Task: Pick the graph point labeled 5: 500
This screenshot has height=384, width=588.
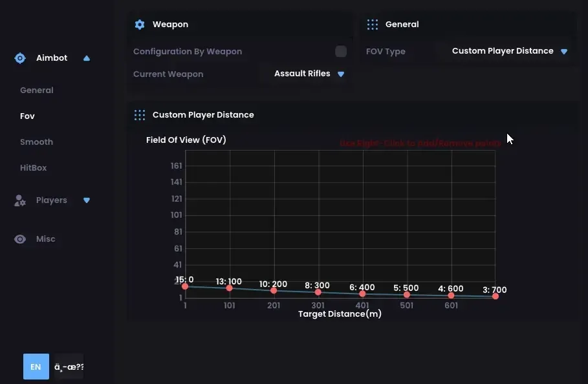Action: pos(406,295)
